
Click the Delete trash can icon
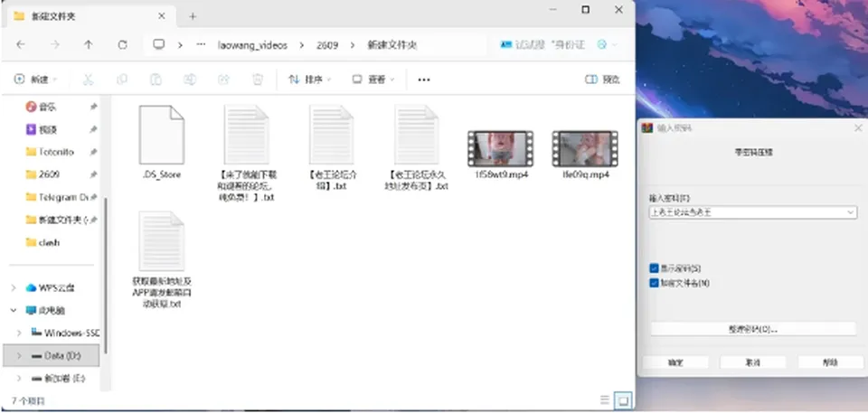tap(258, 80)
